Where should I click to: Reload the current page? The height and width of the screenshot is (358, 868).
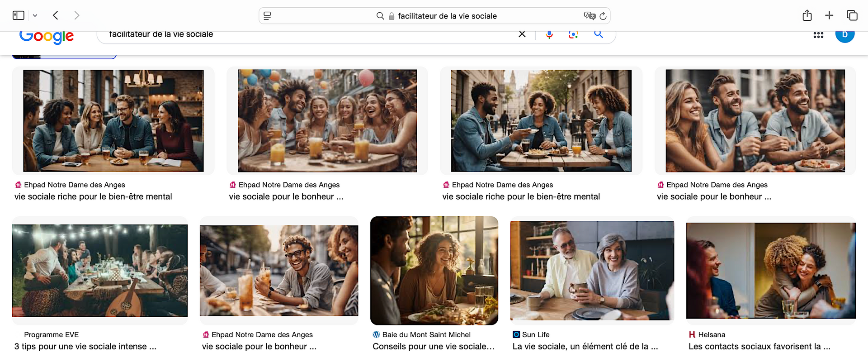pos(603,16)
